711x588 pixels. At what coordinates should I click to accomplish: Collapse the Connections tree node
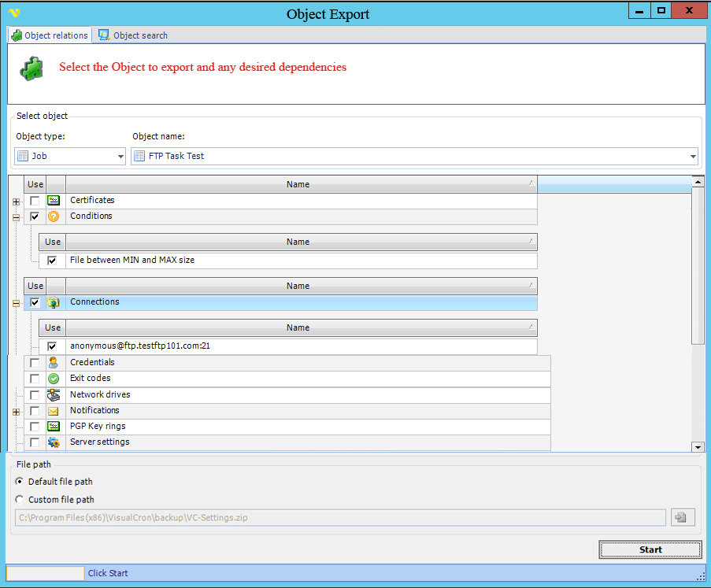(x=16, y=303)
